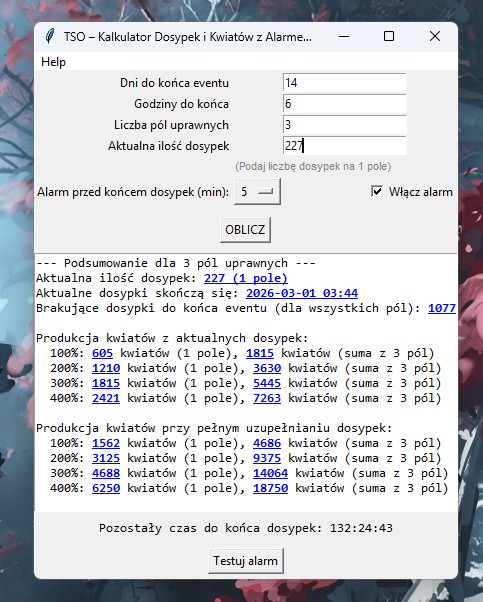Click the Testuj alarm button
The width and height of the screenshot is (483, 602).
(x=246, y=561)
